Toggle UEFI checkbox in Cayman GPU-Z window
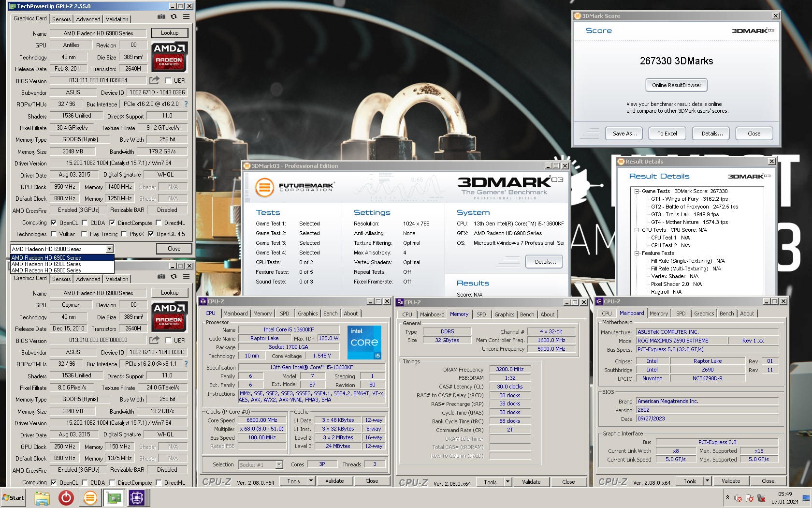This screenshot has width=812, height=508. (x=168, y=341)
